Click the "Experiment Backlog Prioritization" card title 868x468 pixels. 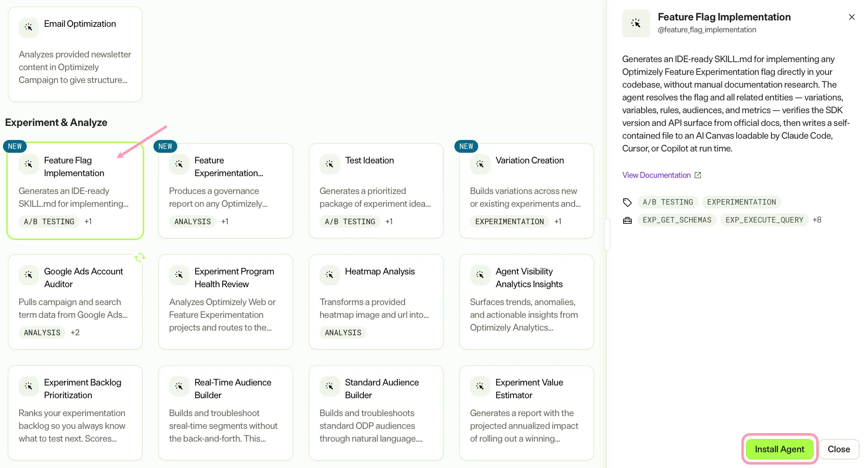pos(82,389)
